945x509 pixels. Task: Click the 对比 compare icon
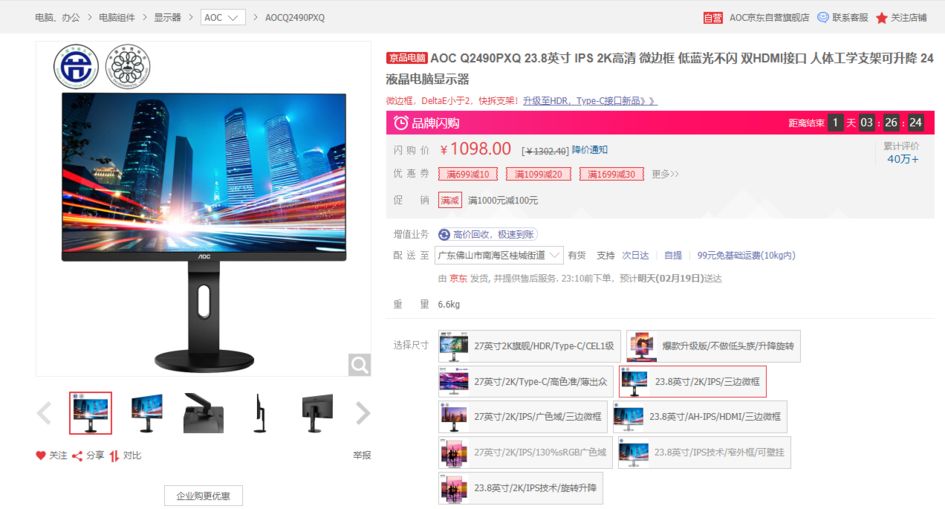[x=114, y=456]
